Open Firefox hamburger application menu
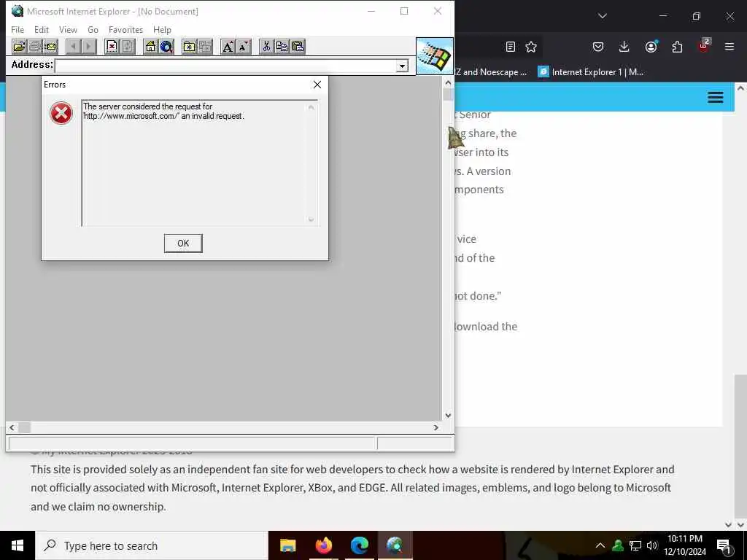The height and width of the screenshot is (560, 747). 729,47
